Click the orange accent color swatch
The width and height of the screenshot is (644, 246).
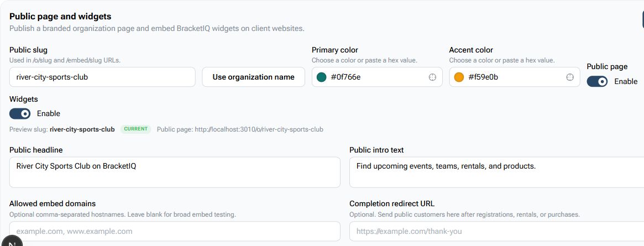coord(459,77)
